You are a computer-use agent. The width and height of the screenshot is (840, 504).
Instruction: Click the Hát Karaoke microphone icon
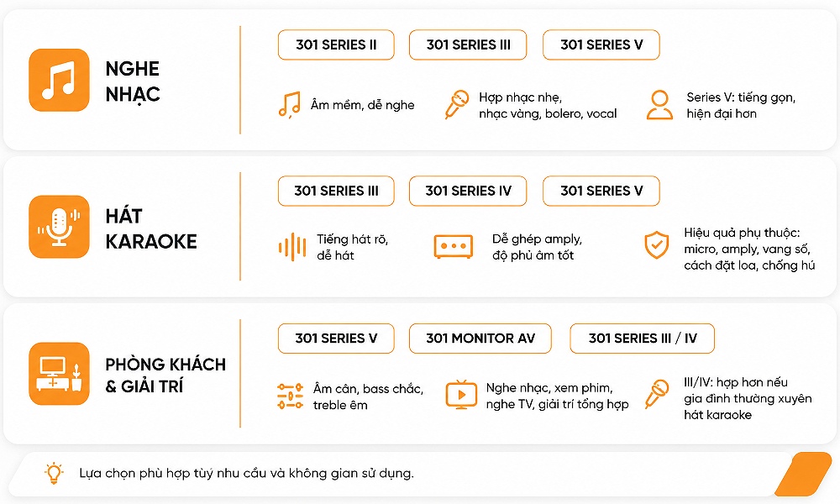[x=59, y=227]
